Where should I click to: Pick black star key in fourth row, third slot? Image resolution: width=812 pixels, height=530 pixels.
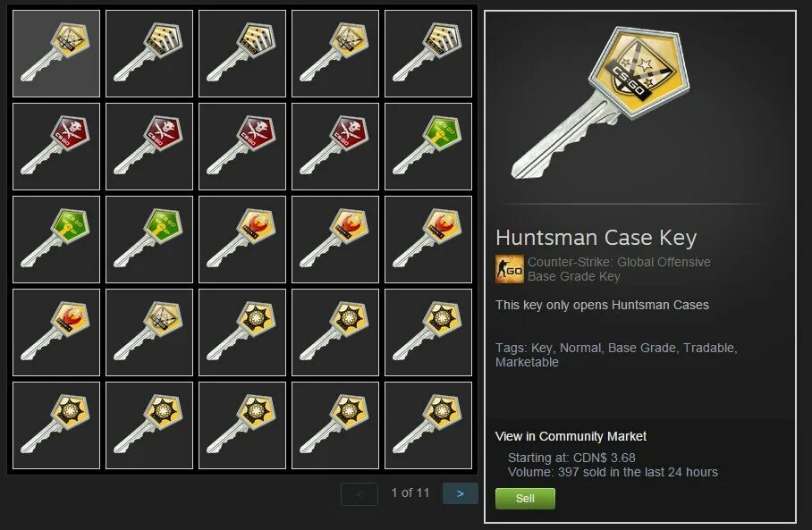[242, 332]
